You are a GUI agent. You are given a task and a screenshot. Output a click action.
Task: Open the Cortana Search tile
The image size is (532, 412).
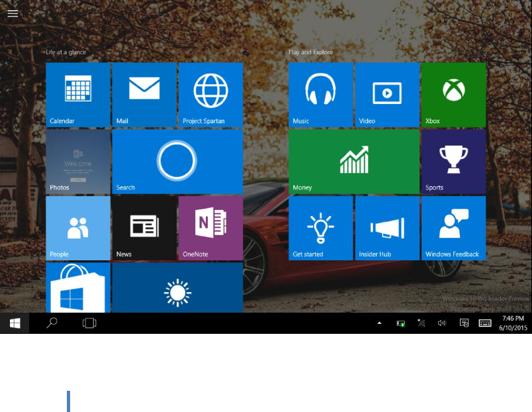coord(177,162)
